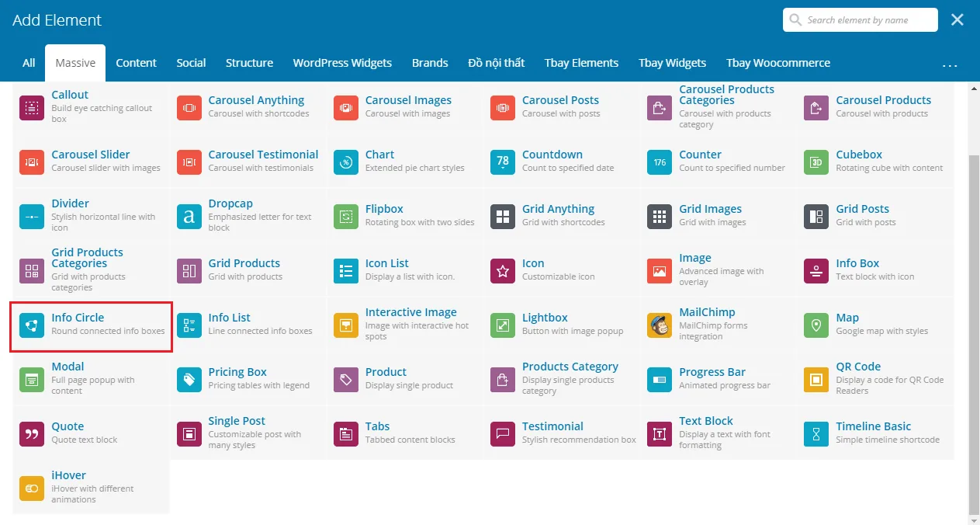Select the Divider element icon
This screenshot has height=525, width=980.
(x=32, y=217)
